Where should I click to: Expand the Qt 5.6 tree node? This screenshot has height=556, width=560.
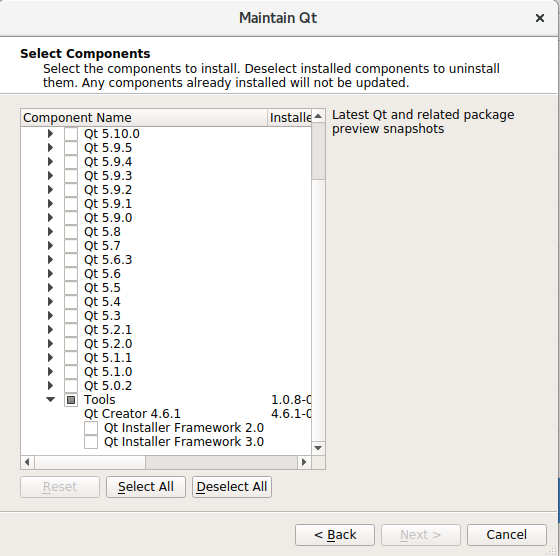50,274
